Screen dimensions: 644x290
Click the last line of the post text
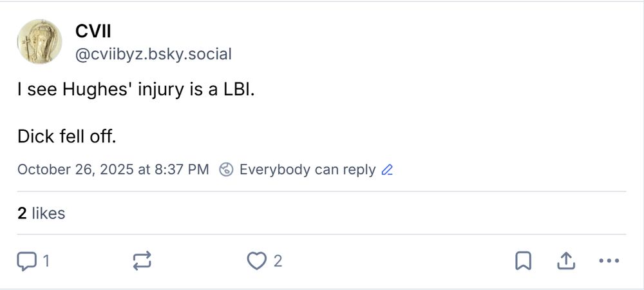tap(66, 137)
